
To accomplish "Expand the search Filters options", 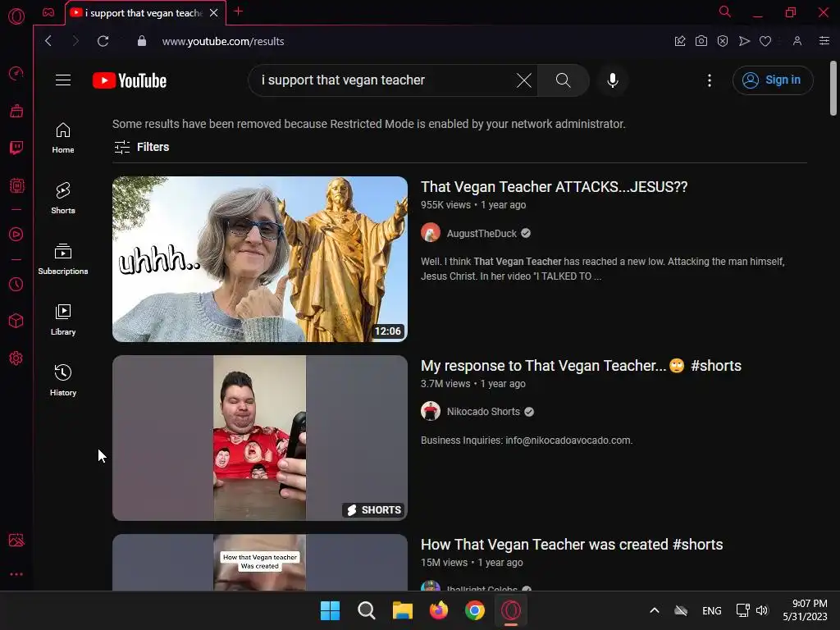I will 141,147.
